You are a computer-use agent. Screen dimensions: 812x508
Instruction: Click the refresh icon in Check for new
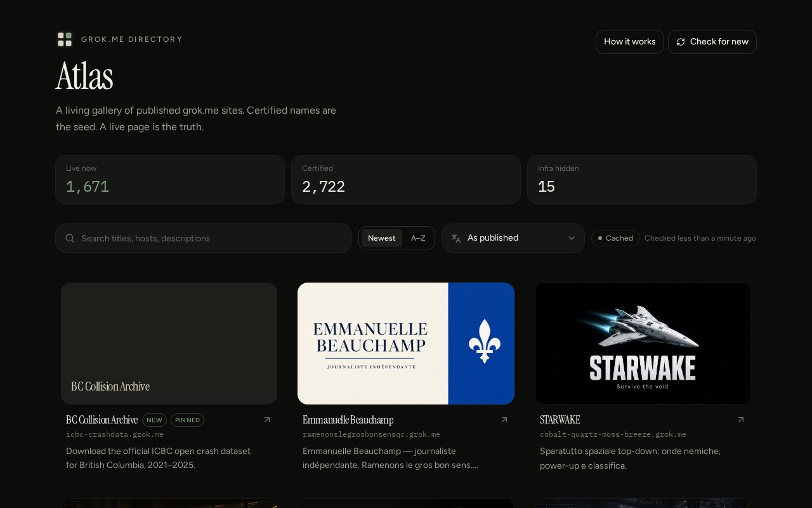pos(681,42)
